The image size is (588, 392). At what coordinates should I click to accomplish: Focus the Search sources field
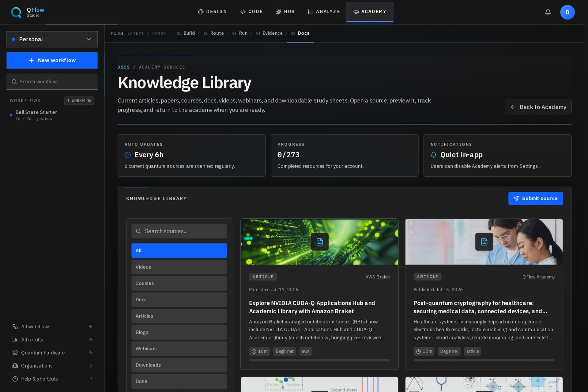click(x=179, y=231)
